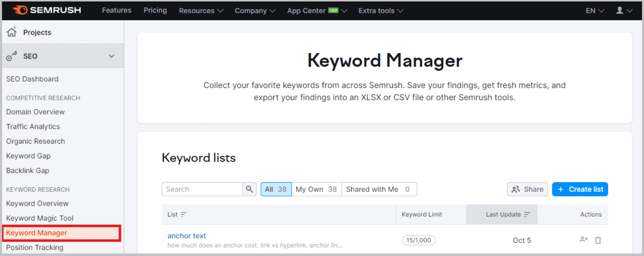Open Keyword Magic Tool

(x=39, y=218)
